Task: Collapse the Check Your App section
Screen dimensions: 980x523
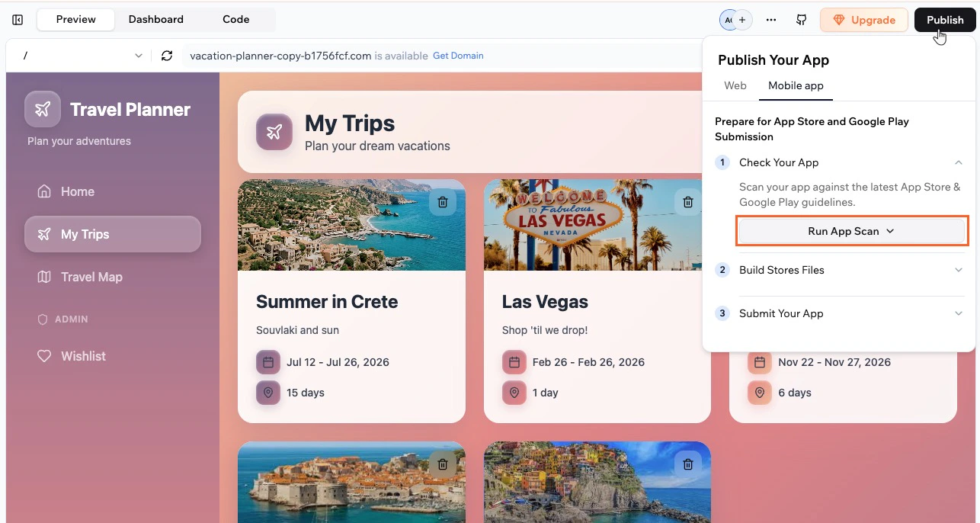Action: click(x=959, y=162)
